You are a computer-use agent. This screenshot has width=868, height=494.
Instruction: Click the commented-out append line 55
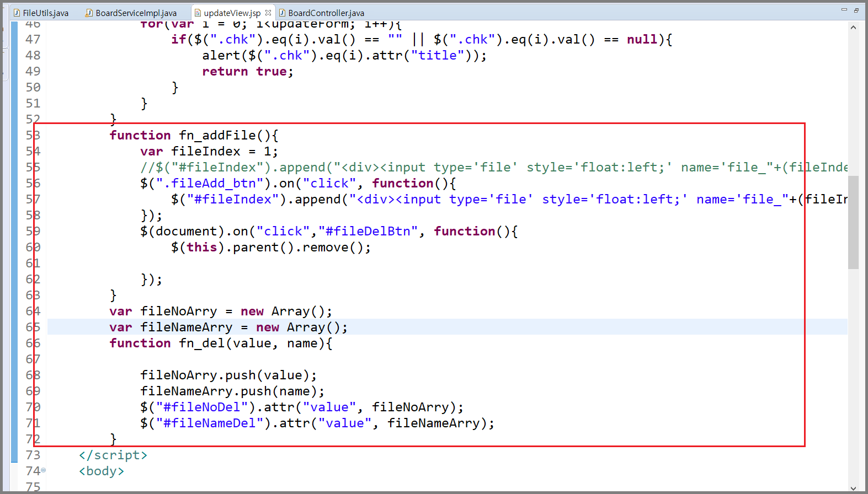494,167
